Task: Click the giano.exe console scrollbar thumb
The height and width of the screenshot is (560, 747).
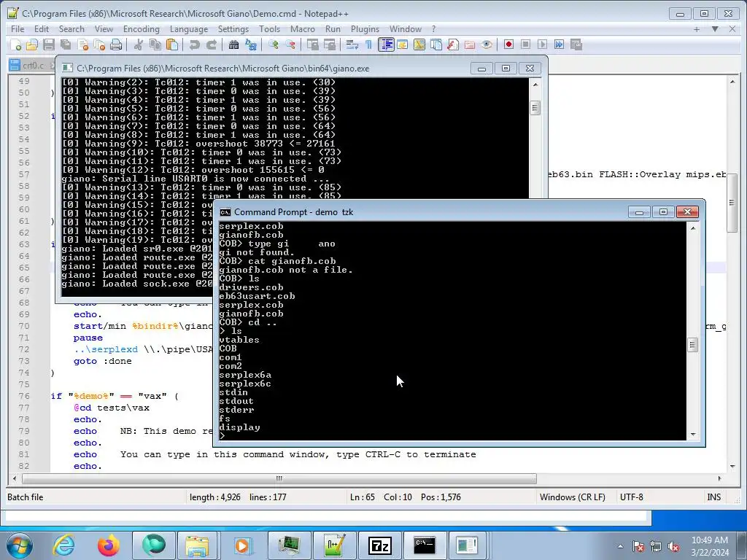Action: click(x=535, y=108)
